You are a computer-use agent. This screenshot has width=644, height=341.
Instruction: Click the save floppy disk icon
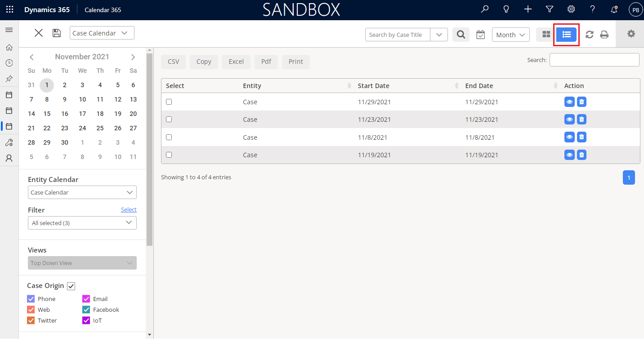pyautogui.click(x=57, y=33)
